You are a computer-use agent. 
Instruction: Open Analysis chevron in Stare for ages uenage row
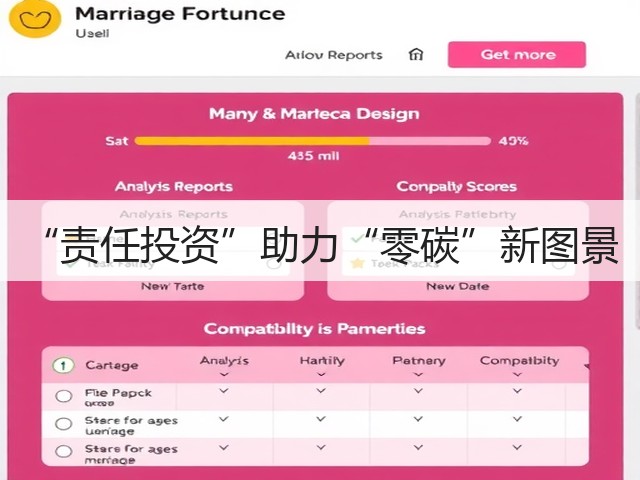coord(224,419)
